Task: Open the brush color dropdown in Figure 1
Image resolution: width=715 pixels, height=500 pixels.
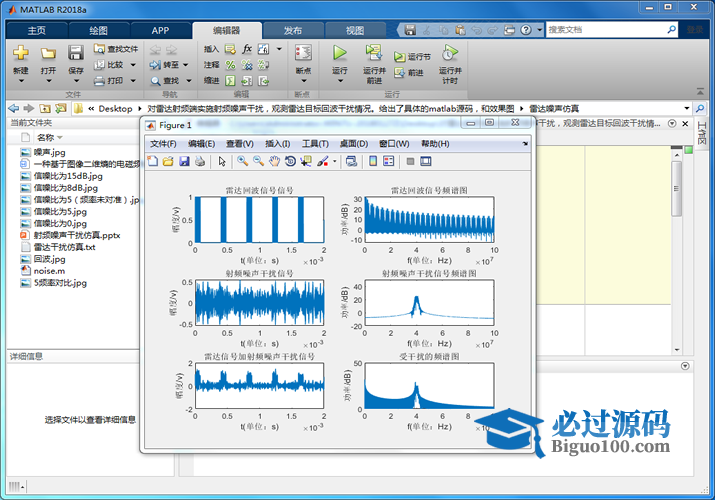Action: pos(335,161)
